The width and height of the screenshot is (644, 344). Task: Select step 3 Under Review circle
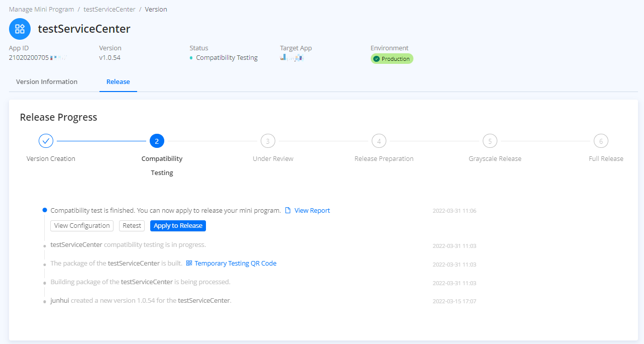point(268,141)
